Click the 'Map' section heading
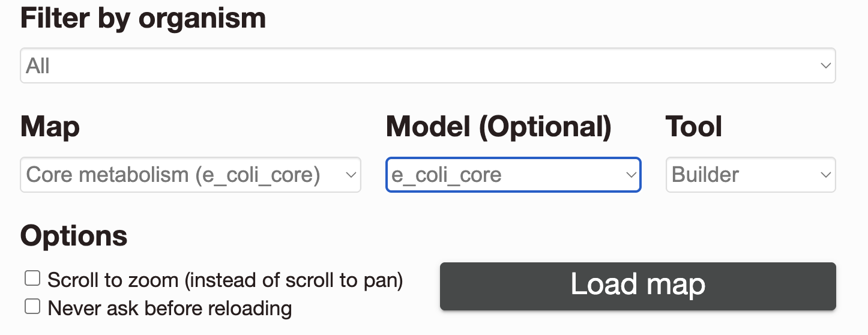Screen dimensions: 868x335 click(x=50, y=127)
